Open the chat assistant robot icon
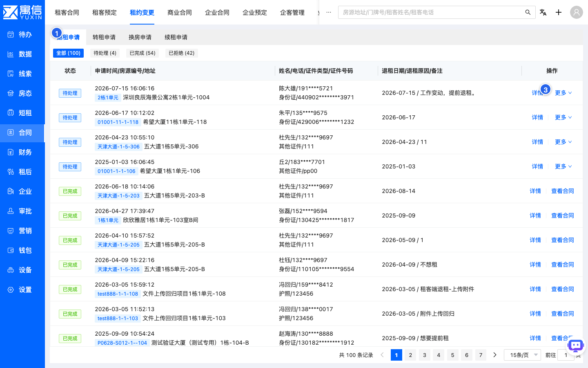Viewport: 588px width, 368px height. pyautogui.click(x=576, y=346)
